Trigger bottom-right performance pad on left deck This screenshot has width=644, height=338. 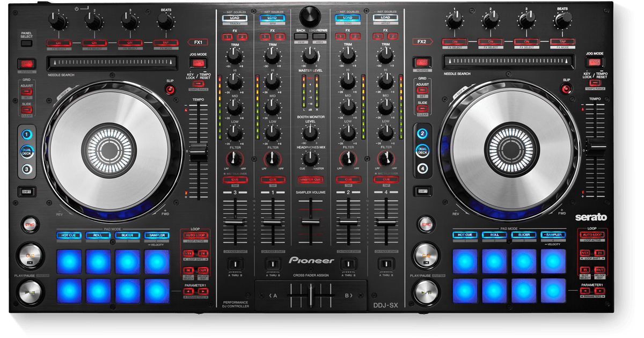157,290
